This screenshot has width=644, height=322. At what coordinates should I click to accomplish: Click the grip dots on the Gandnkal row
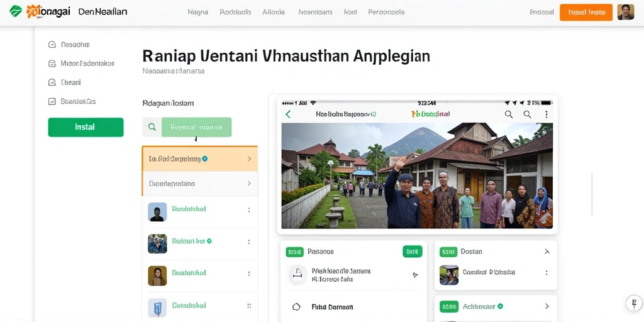[x=249, y=306]
